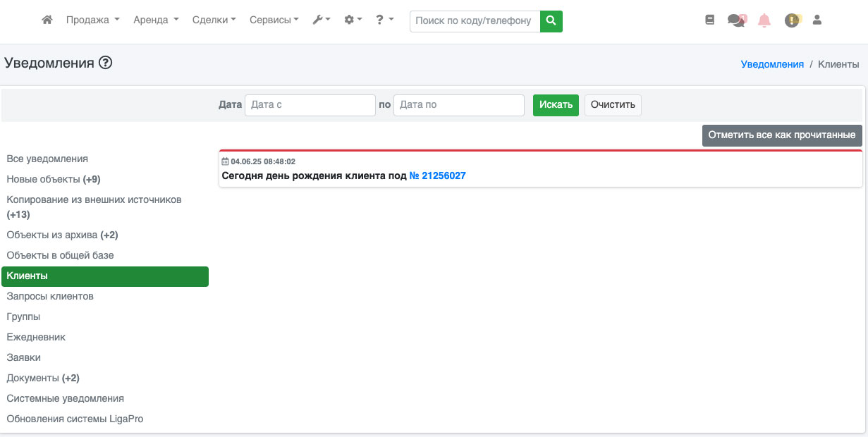Select Новые объекты in notification categories
Viewport: 868px width, 437px height.
click(54, 179)
